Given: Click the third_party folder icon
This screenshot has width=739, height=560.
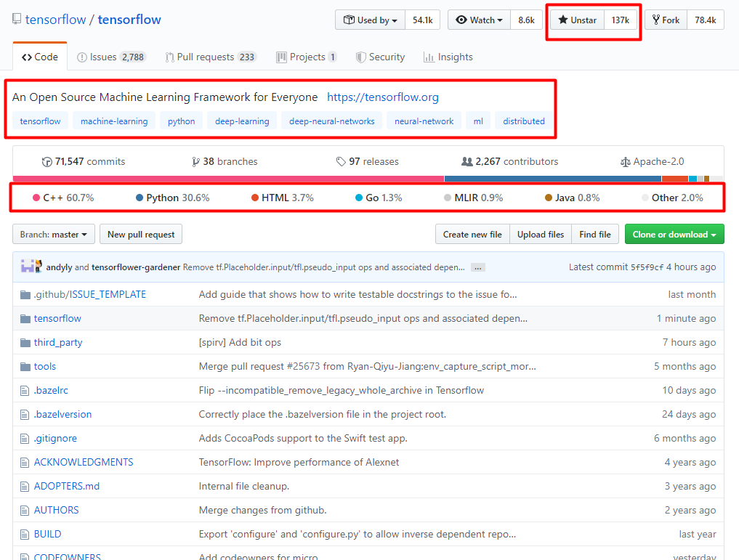Looking at the screenshot, I should coord(25,343).
